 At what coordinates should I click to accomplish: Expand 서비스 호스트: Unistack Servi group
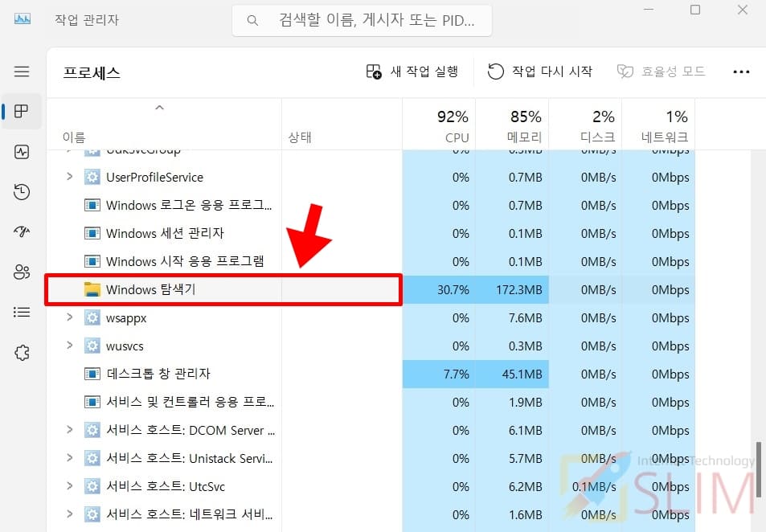tap(69, 458)
